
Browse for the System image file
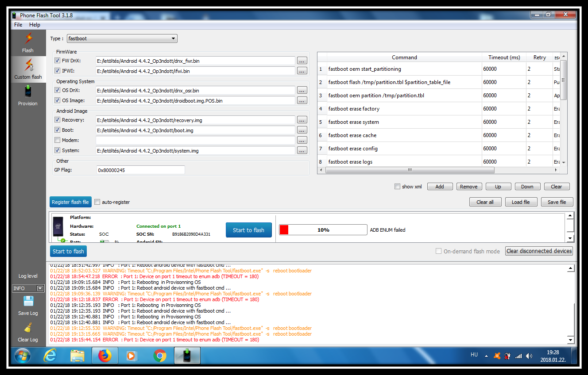pyautogui.click(x=302, y=150)
